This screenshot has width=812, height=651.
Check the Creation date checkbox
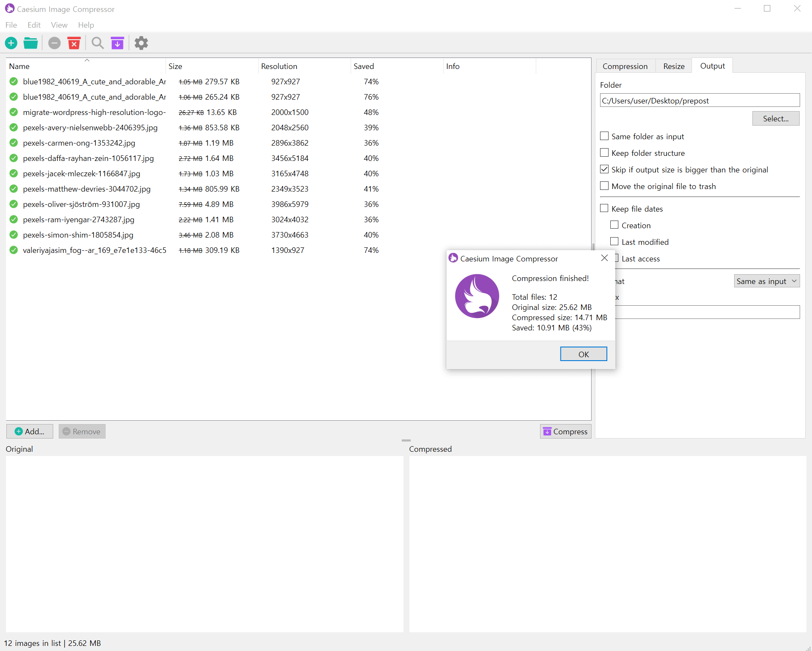[614, 225]
